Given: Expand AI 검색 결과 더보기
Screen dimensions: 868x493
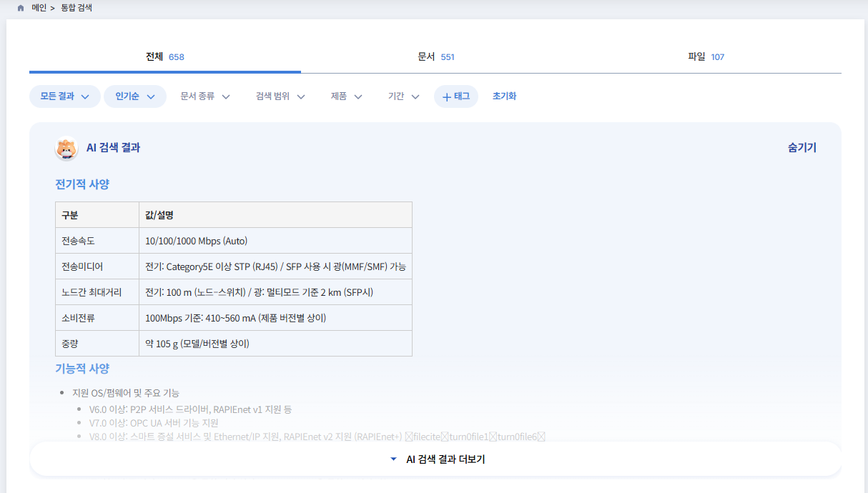Looking at the screenshot, I should click(435, 459).
